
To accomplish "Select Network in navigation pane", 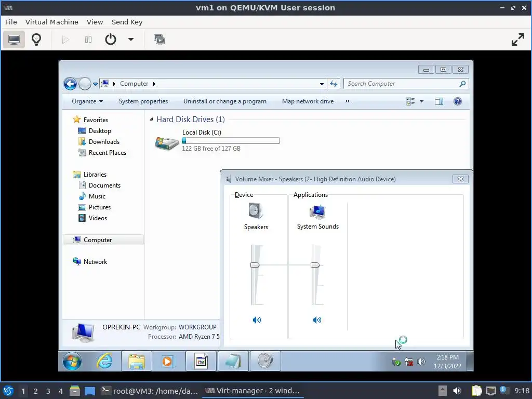I will tap(95, 262).
